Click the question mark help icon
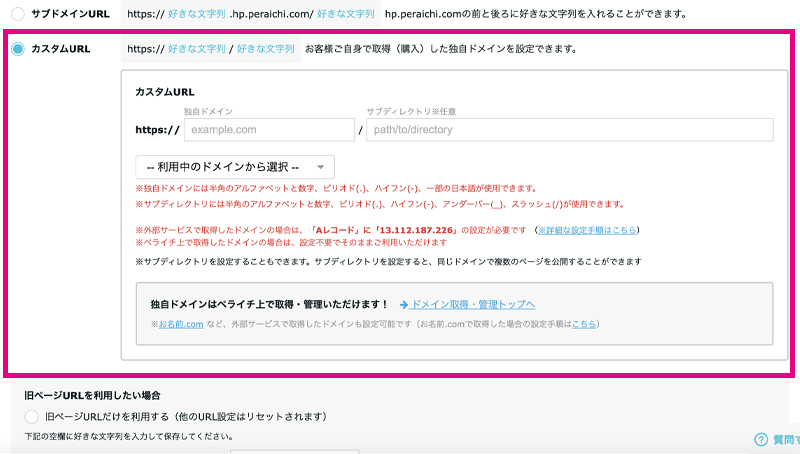The image size is (800, 454). coord(761,439)
